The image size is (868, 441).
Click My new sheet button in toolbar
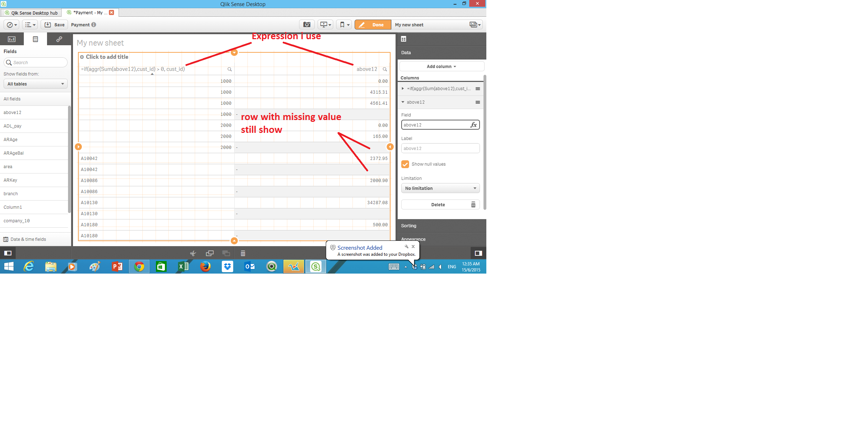409,25
